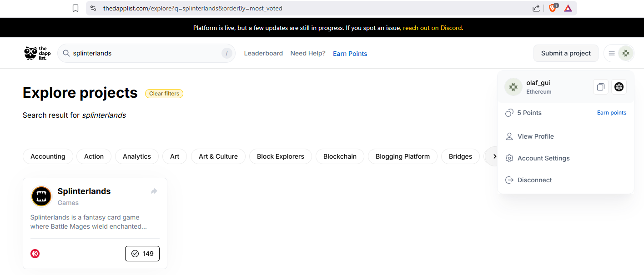Click reach out on Discord link
Viewport: 644px width, 275px height.
pos(432,28)
